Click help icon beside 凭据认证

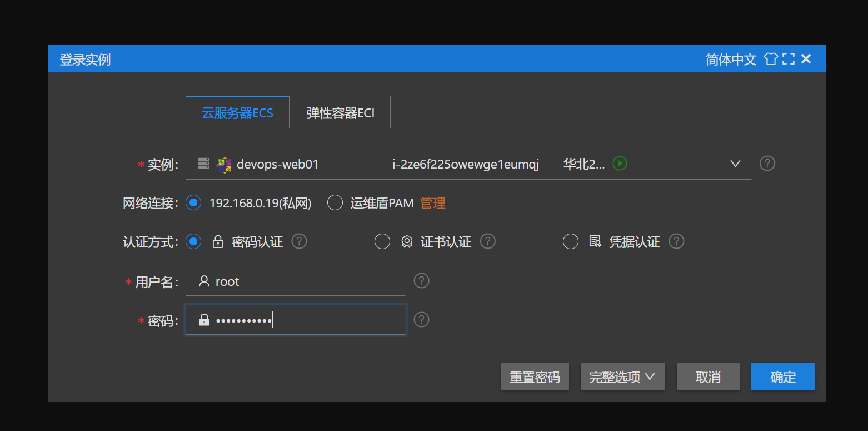point(676,241)
